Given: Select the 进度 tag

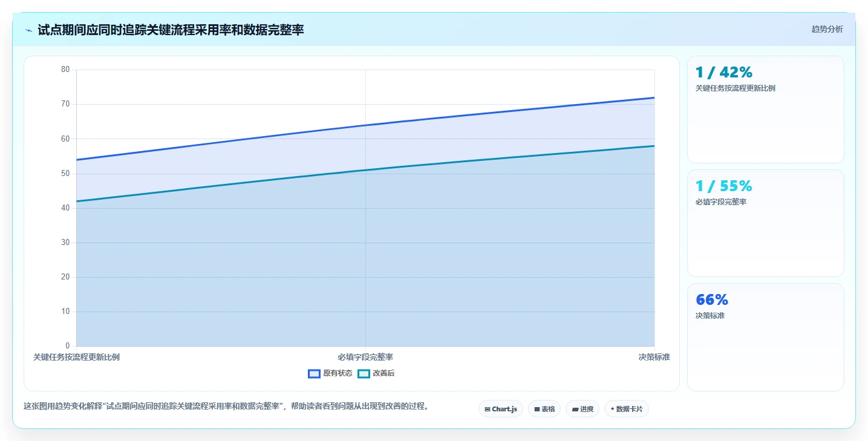Looking at the screenshot, I should click(582, 409).
